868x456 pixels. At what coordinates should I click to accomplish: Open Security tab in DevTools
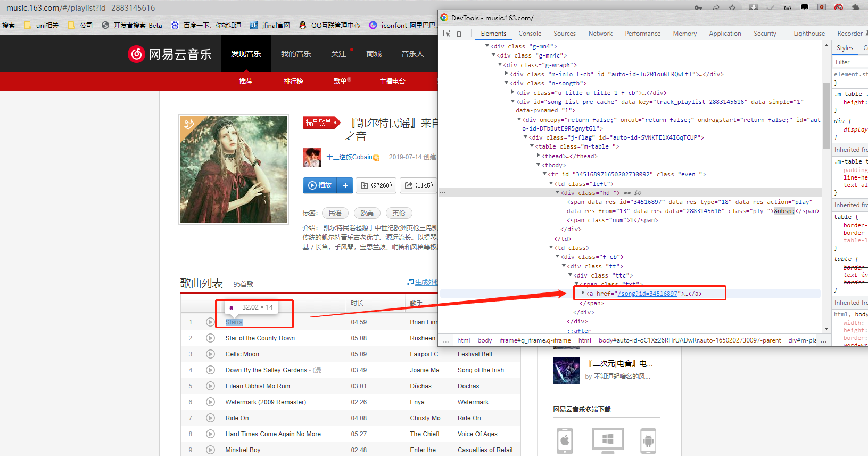coord(765,33)
